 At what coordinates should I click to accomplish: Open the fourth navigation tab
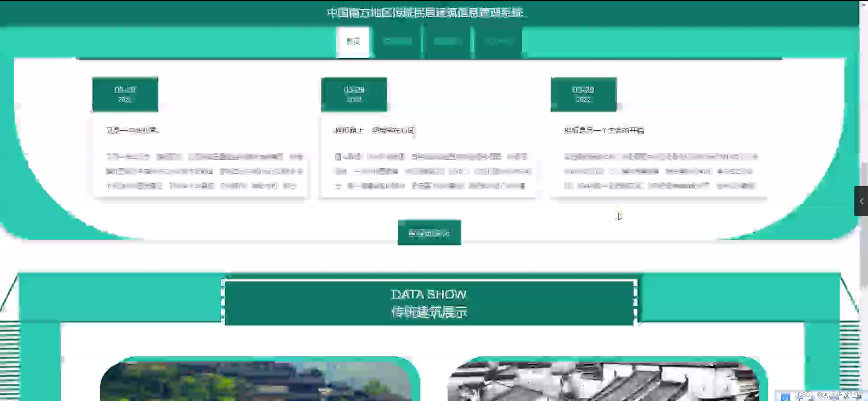click(x=498, y=41)
